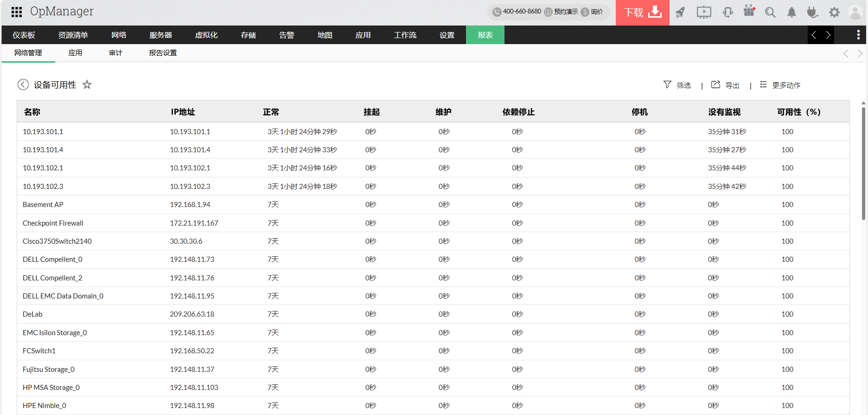This screenshot has height=415, width=868.
Task: Open the 告警 alarms menu
Action: pos(287,35)
